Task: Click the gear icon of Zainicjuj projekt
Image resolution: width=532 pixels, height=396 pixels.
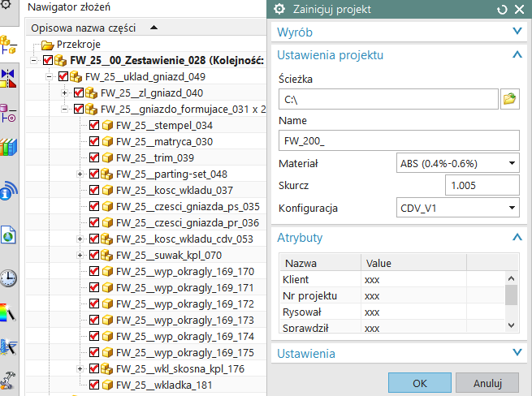Action: (279, 9)
